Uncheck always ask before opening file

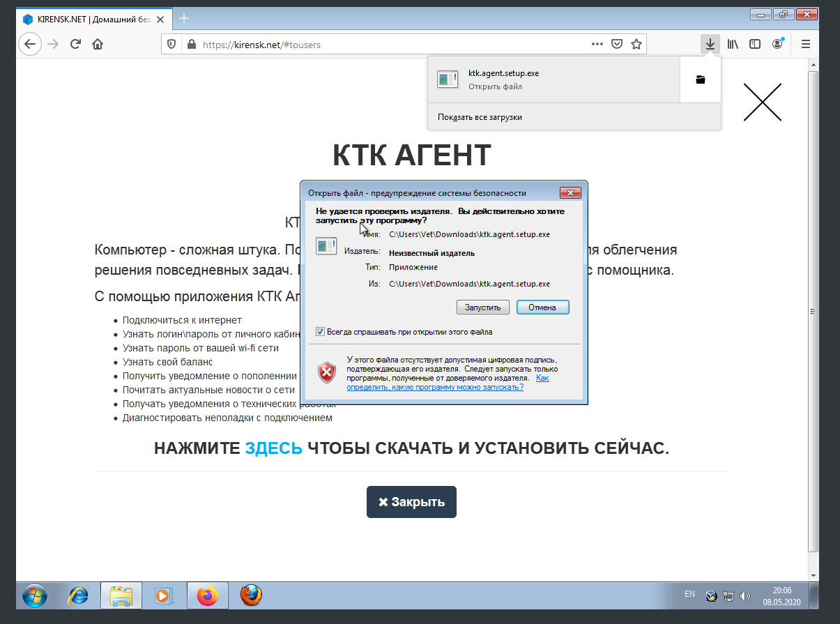coord(320,332)
